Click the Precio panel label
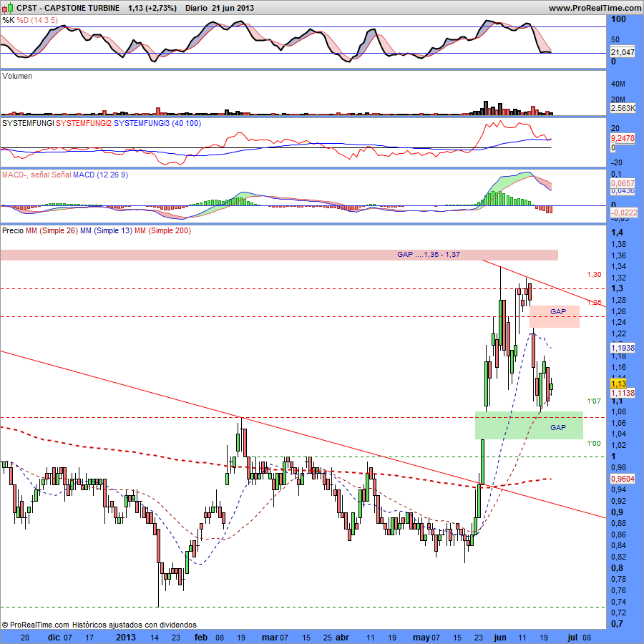This screenshot has height=644, width=644. (13, 231)
